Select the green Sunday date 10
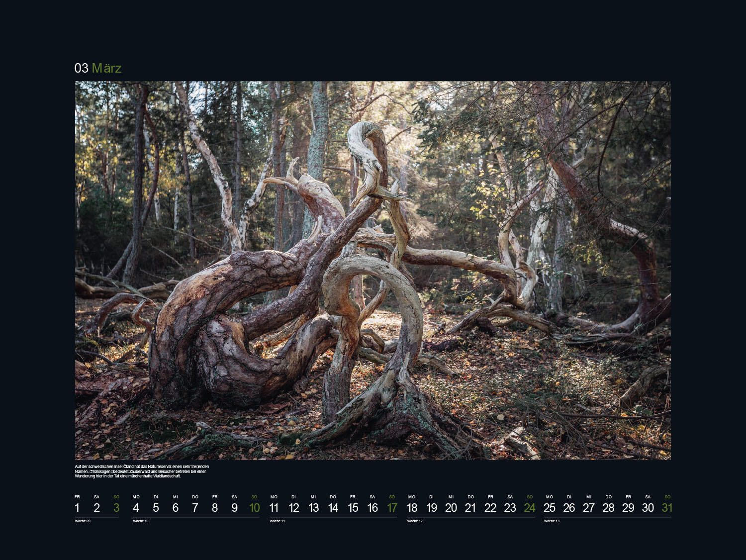 point(254,508)
